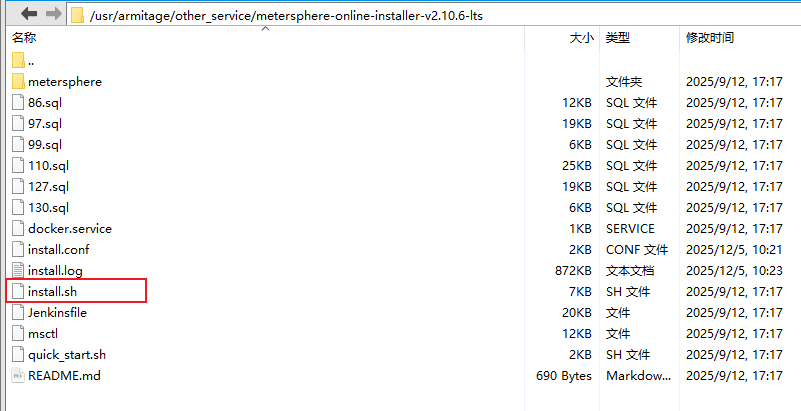The height and width of the screenshot is (411, 801).
Task: Select the 99.sql file icon
Action: (x=18, y=144)
